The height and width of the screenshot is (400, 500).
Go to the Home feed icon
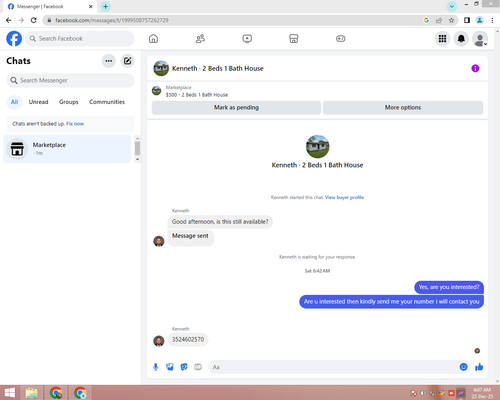pos(153,39)
